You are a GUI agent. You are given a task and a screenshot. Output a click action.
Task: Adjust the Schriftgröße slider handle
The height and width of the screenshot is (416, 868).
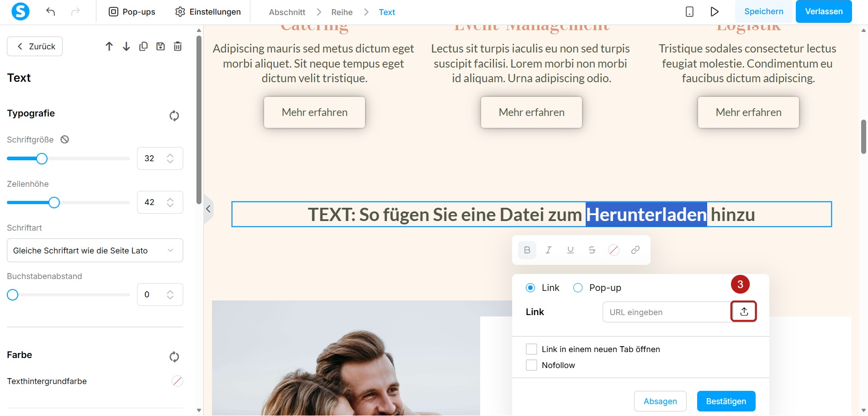[x=42, y=158]
